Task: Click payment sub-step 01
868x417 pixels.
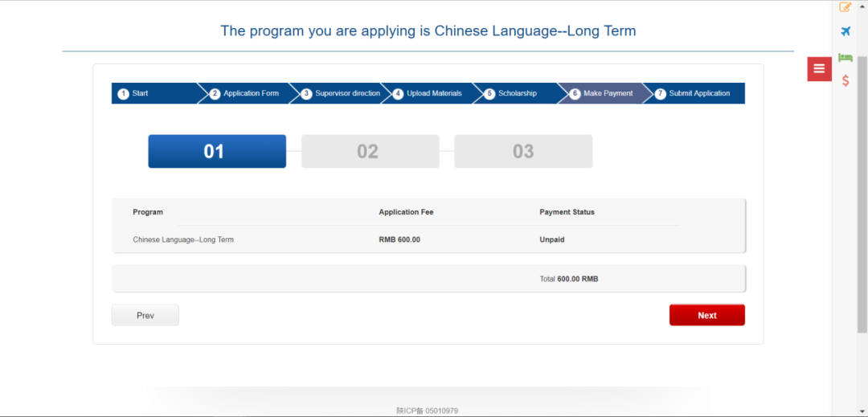Action: tap(217, 152)
